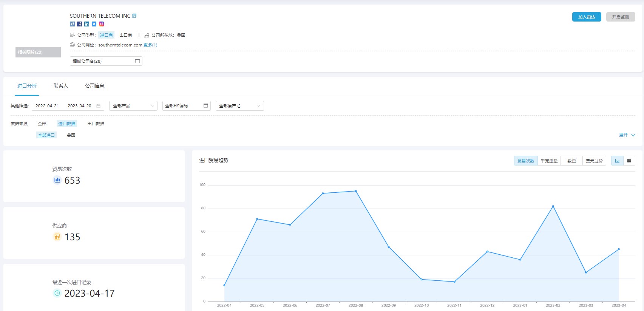Click the calendar icon in date range field

pyautogui.click(x=98, y=106)
